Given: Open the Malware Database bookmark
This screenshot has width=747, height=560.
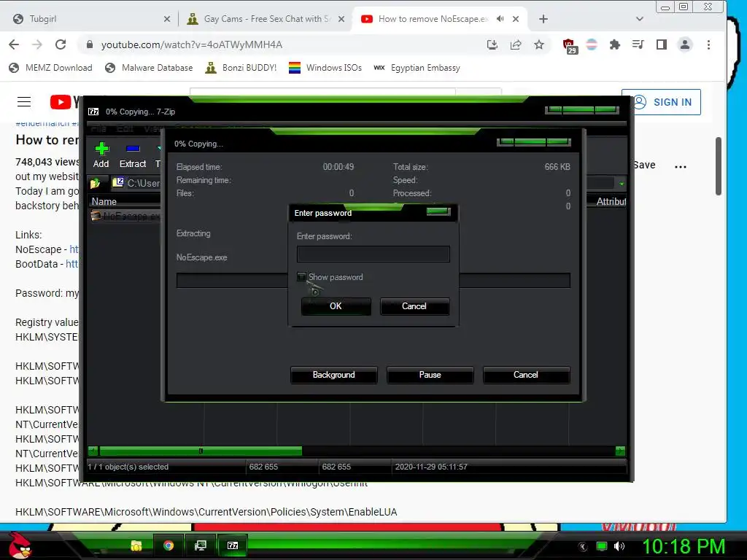Looking at the screenshot, I should [149, 68].
